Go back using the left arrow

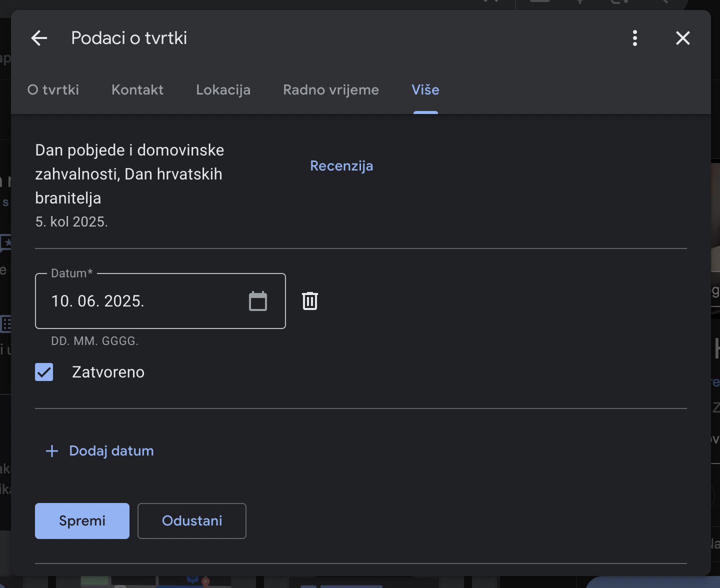[39, 38]
